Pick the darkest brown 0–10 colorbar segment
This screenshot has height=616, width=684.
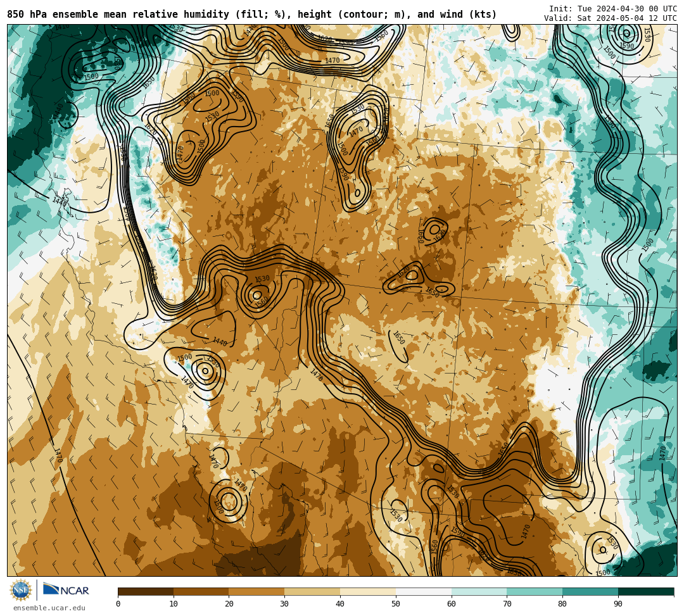tap(146, 591)
